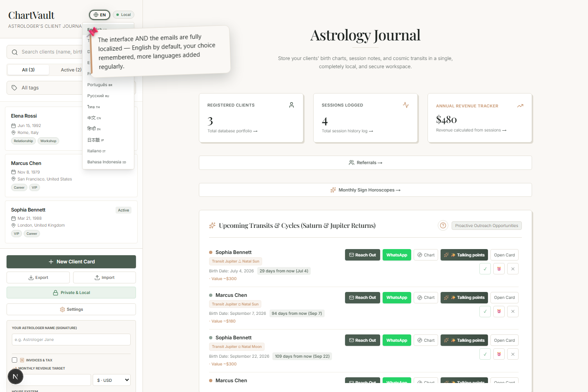This screenshot has height=392, width=588.
Task: Open Revenue calculated from sessions link
Action: point(471,130)
